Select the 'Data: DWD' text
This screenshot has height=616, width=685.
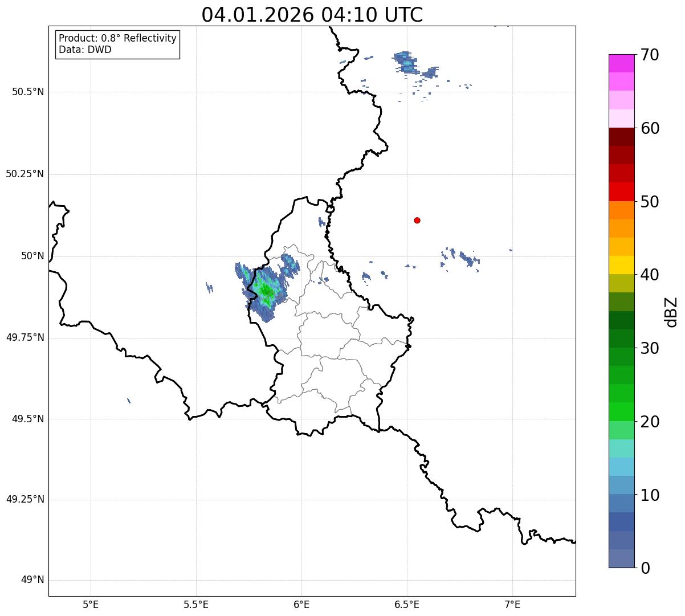(x=85, y=50)
